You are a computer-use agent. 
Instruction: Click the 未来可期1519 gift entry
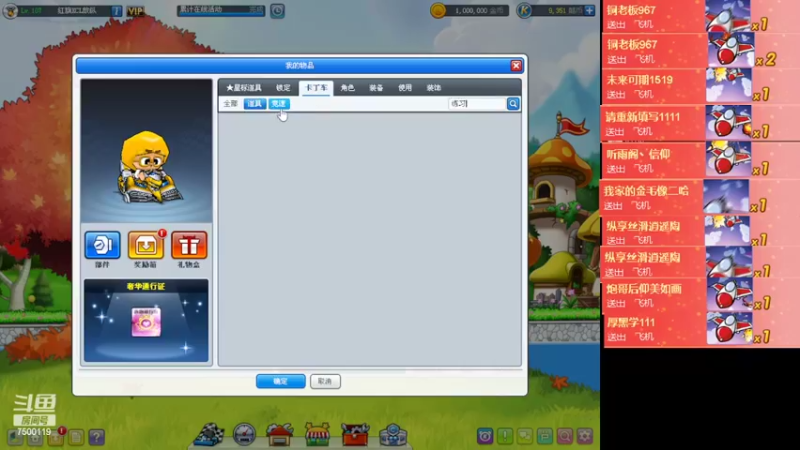pyautogui.click(x=701, y=86)
